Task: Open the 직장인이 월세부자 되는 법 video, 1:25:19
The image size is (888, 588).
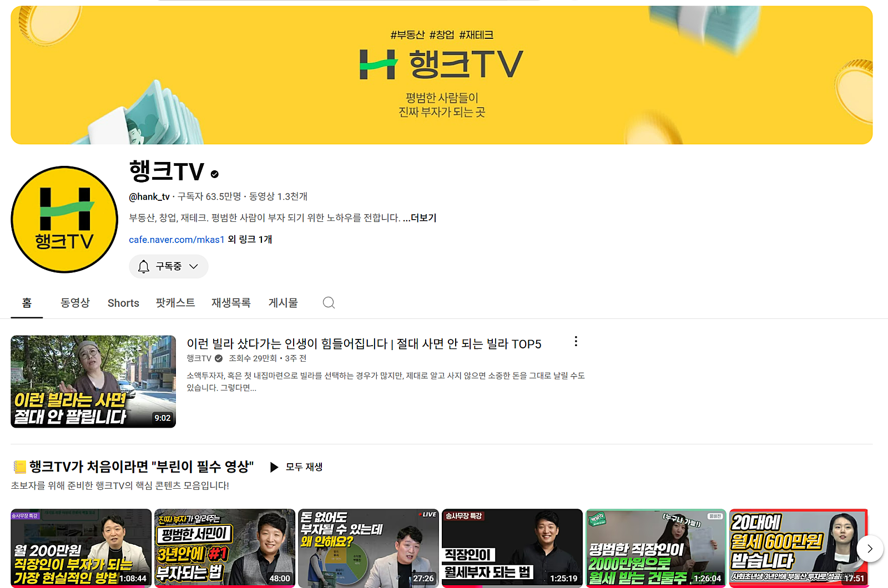Action: click(512, 548)
